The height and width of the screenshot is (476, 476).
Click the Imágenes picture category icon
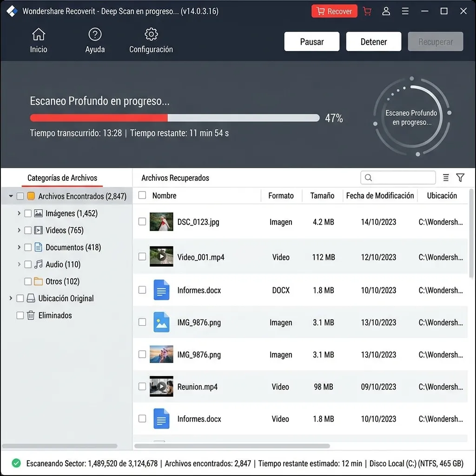(x=38, y=213)
